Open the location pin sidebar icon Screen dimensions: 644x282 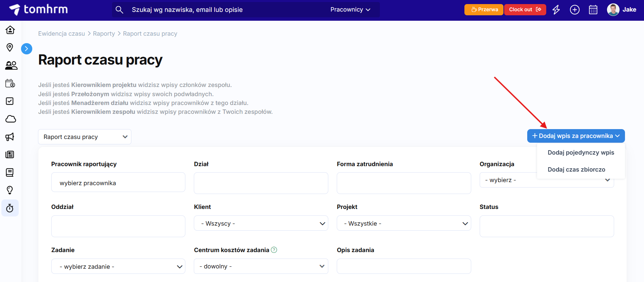(x=10, y=48)
